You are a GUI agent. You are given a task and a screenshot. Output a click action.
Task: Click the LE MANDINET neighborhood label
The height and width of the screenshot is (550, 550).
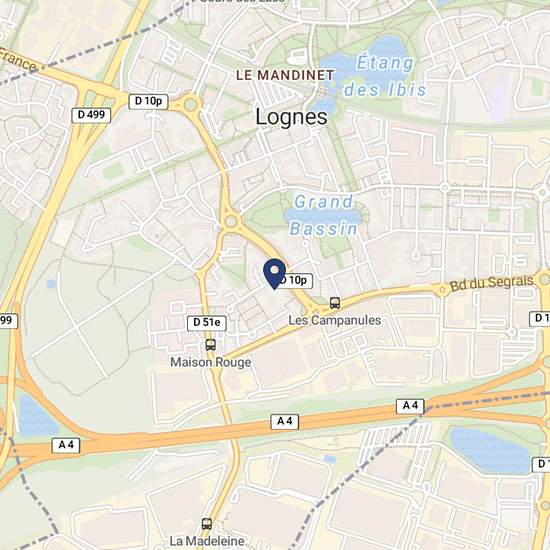(285, 75)
